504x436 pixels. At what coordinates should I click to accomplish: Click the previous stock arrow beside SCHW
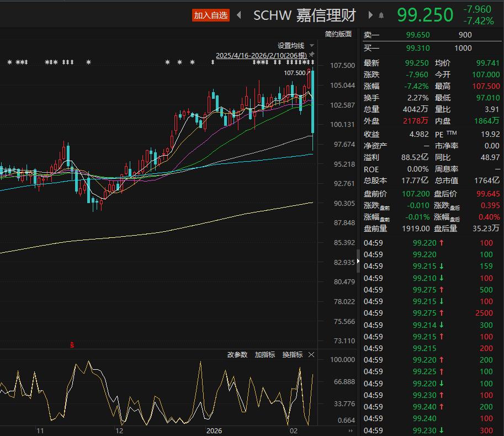239,15
